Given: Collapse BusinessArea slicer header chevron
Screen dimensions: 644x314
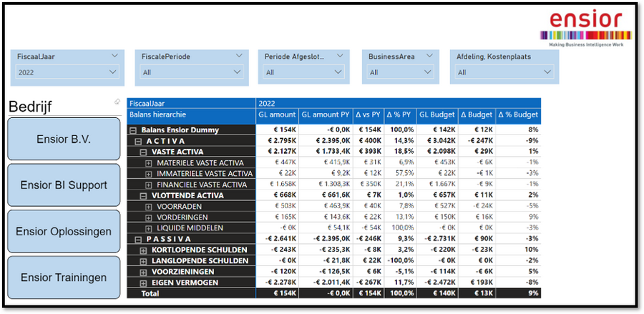Looking at the screenshot, I should (429, 57).
